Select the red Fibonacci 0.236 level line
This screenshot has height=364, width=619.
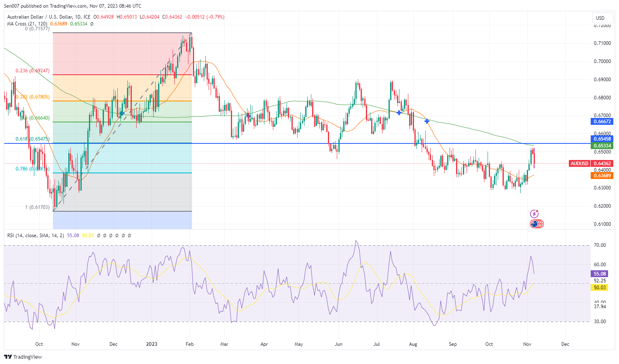click(x=123, y=75)
